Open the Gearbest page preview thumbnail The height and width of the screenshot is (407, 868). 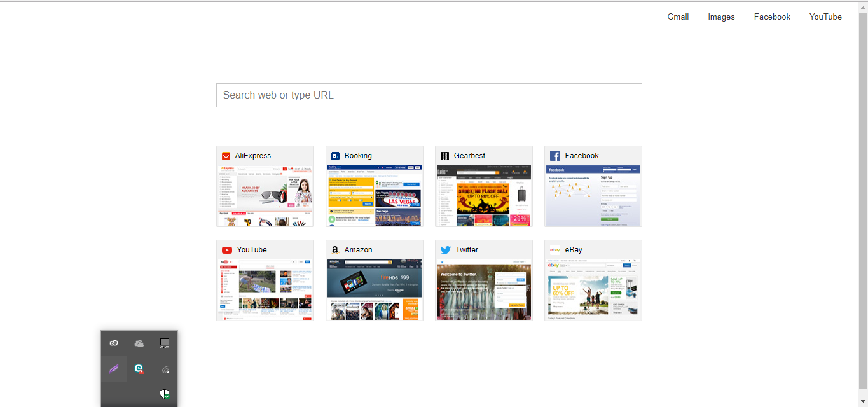tap(484, 196)
